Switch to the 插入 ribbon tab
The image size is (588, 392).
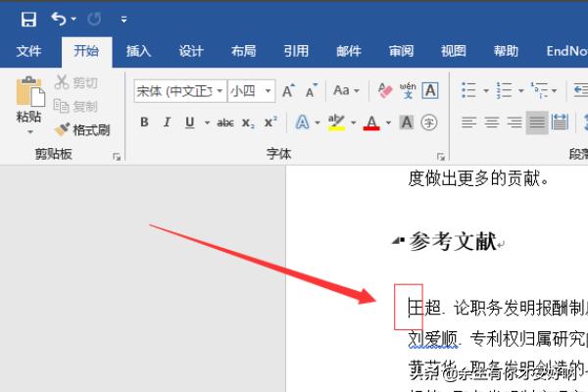[138, 51]
